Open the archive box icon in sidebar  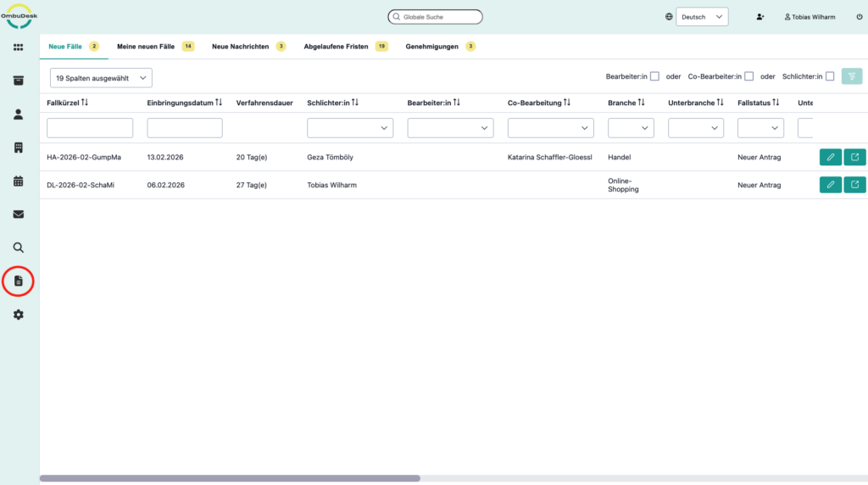point(18,81)
